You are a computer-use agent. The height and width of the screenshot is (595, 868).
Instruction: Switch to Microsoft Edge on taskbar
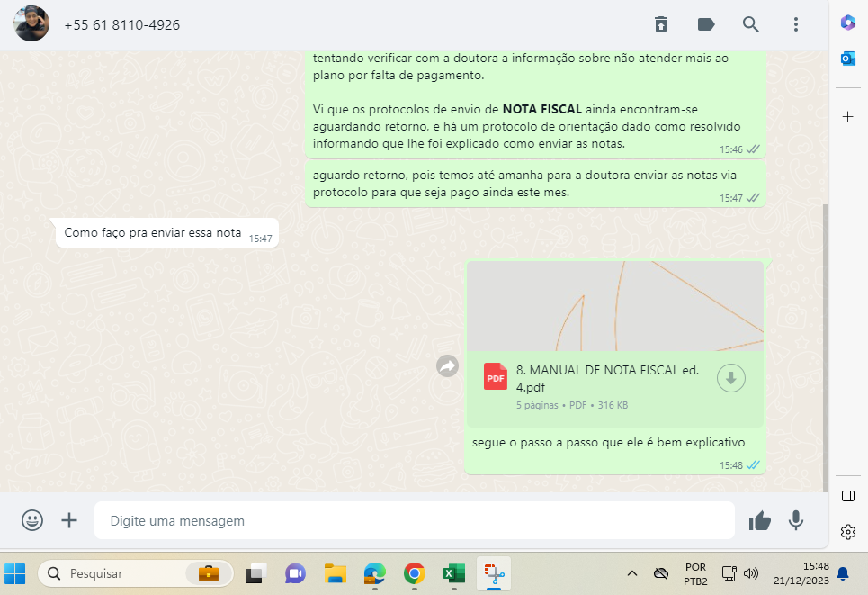[x=375, y=573]
